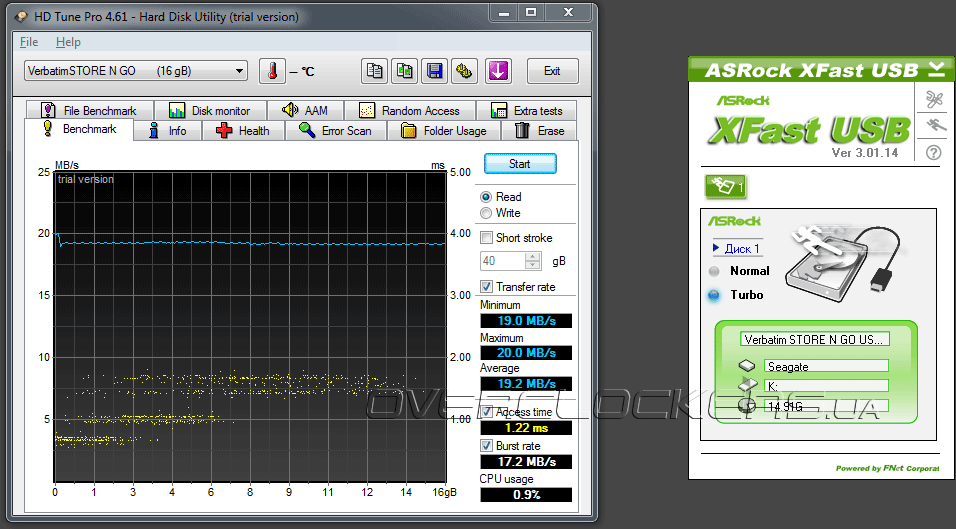Click Verbatim STORE N GO device name field
956x529 pixels.
(815, 339)
